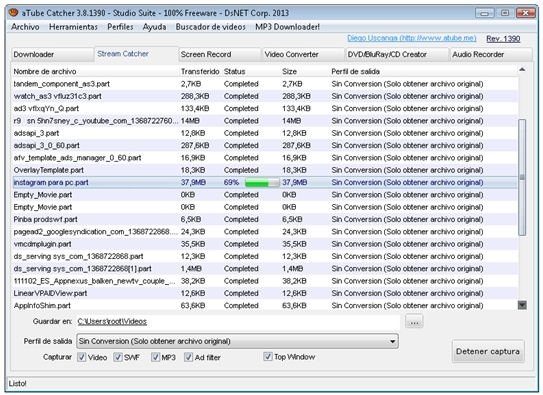Select the ad3 vflxqYn_Q.part row

pyautogui.click(x=265, y=109)
